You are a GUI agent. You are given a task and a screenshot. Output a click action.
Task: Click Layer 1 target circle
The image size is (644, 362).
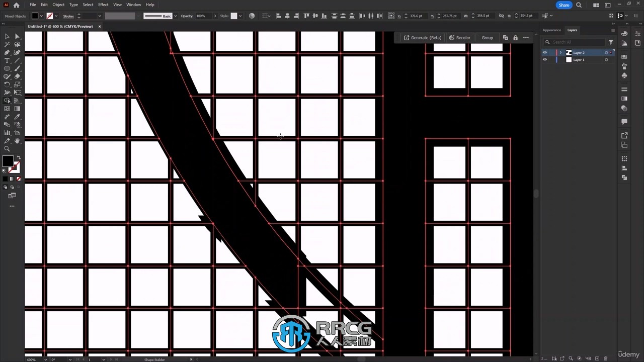pyautogui.click(x=606, y=60)
